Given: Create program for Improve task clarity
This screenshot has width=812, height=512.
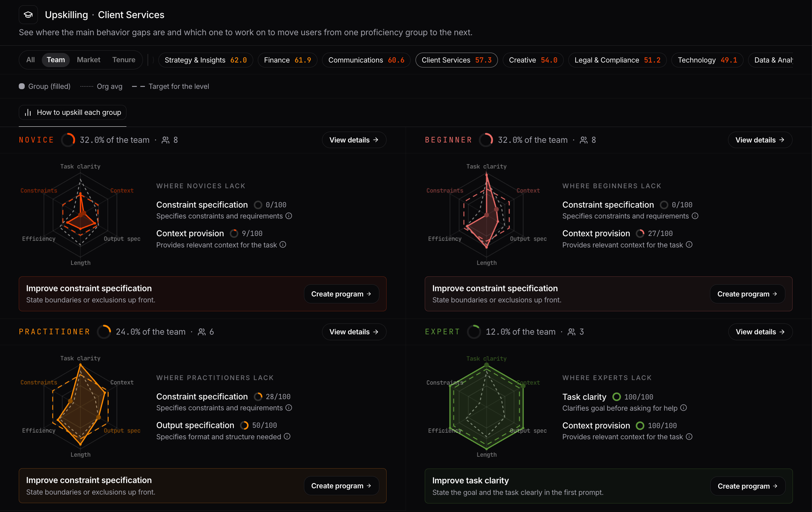Looking at the screenshot, I should coord(748,486).
